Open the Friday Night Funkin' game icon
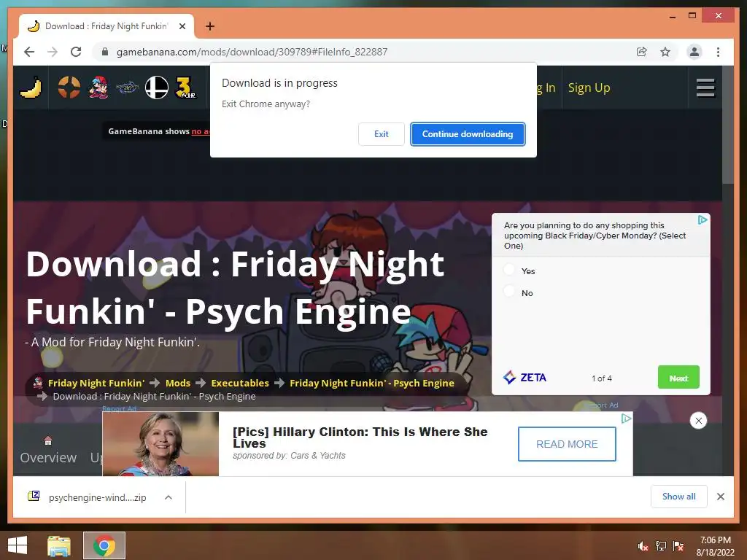Screen dimensions: 747x560 tap(98, 87)
